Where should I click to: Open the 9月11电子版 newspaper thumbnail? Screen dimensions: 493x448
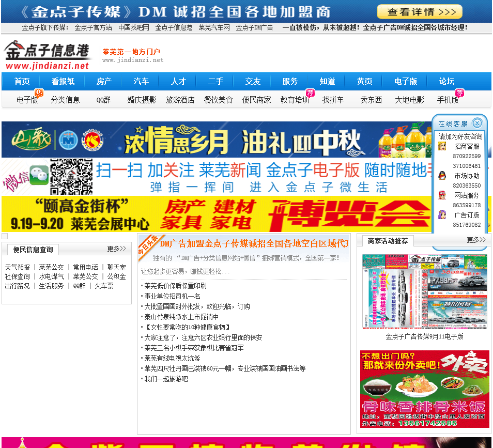point(425,292)
